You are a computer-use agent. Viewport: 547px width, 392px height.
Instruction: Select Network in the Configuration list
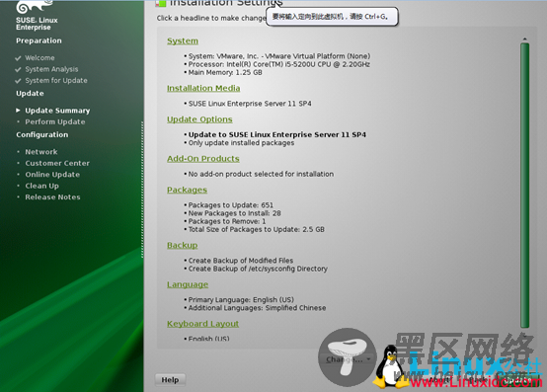coord(41,152)
